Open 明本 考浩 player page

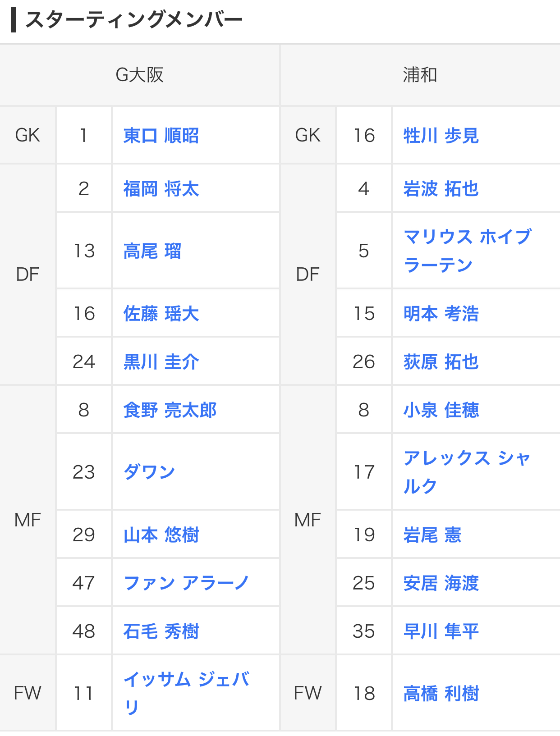pos(441,314)
